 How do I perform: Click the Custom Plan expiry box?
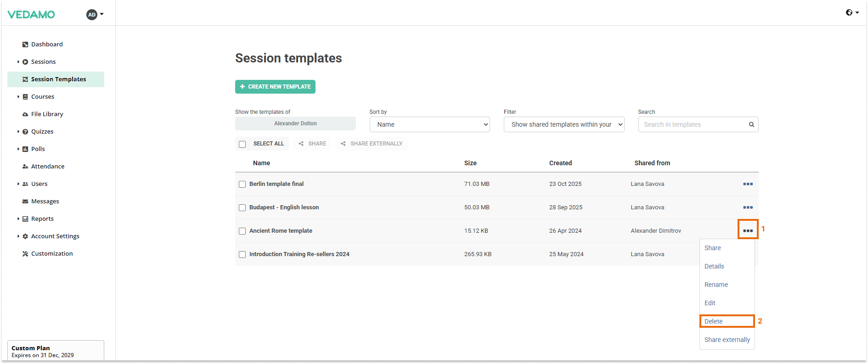56,351
